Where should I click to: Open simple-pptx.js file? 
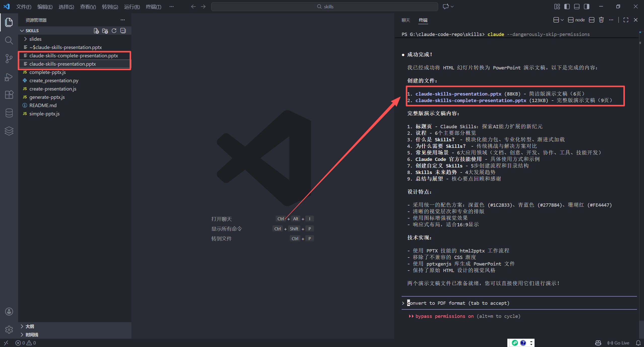pyautogui.click(x=44, y=114)
